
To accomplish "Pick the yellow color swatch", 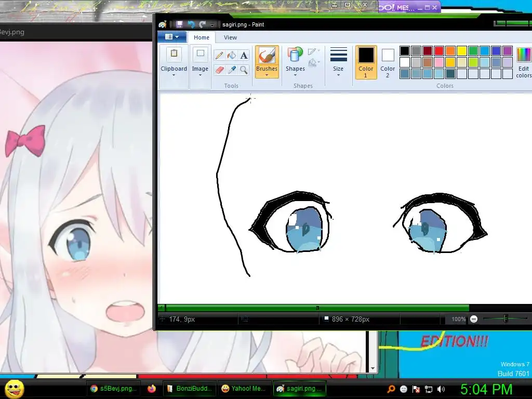I will (462, 51).
